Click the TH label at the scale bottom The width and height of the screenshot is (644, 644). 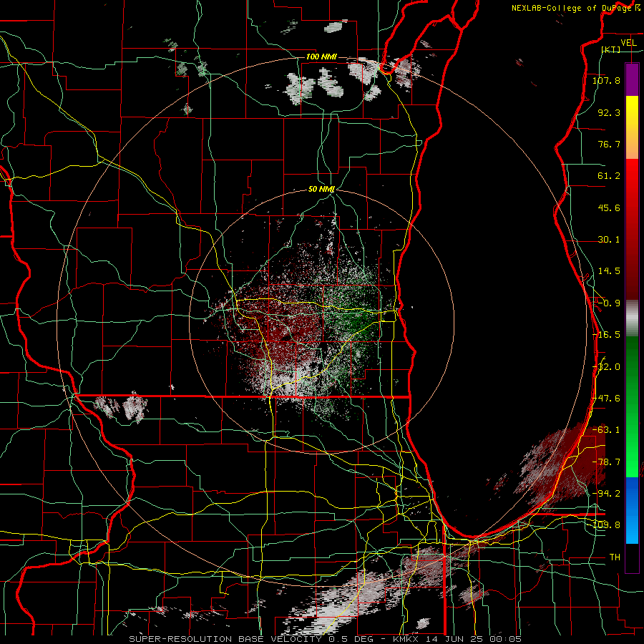tap(615, 557)
